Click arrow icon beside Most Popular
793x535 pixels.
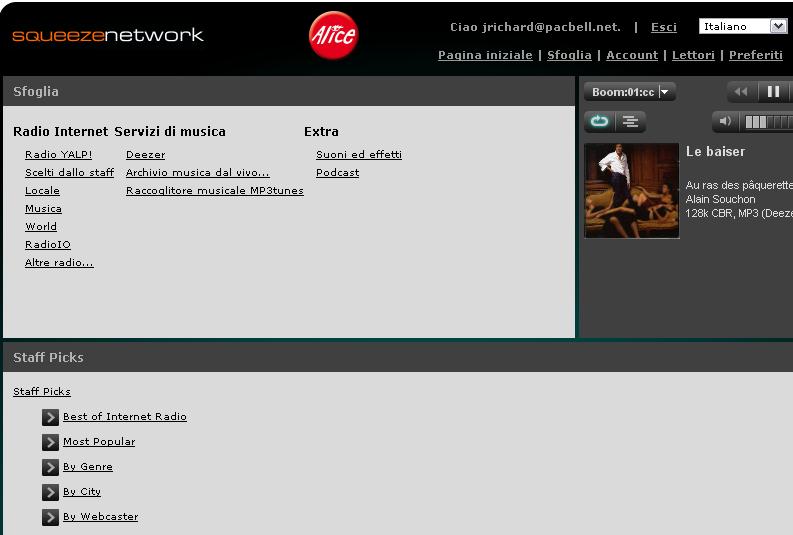tap(50, 442)
